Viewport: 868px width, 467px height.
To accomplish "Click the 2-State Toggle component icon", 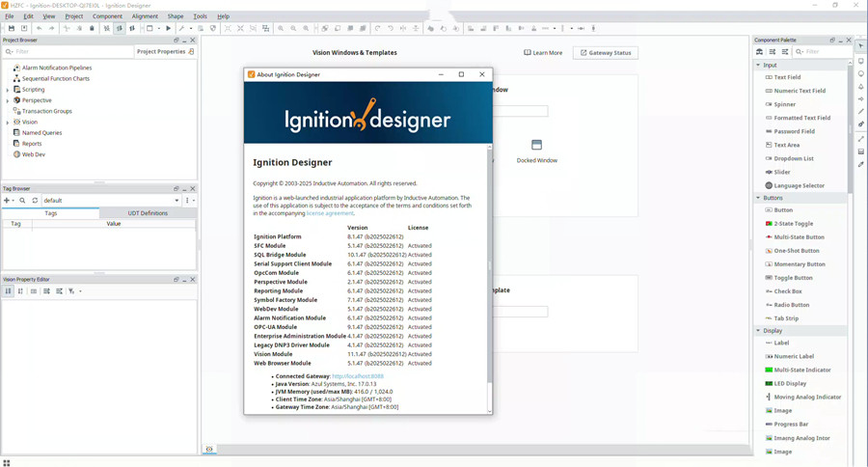I will (x=769, y=224).
